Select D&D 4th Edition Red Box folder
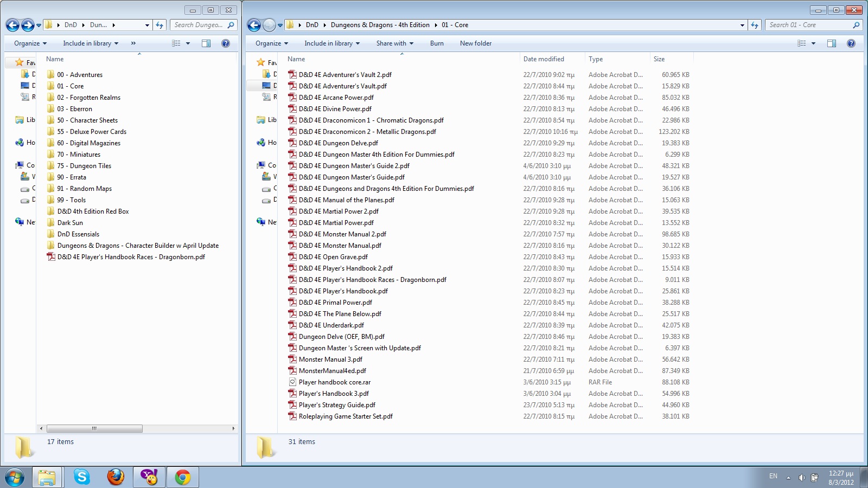The width and height of the screenshot is (868, 488). (x=93, y=211)
